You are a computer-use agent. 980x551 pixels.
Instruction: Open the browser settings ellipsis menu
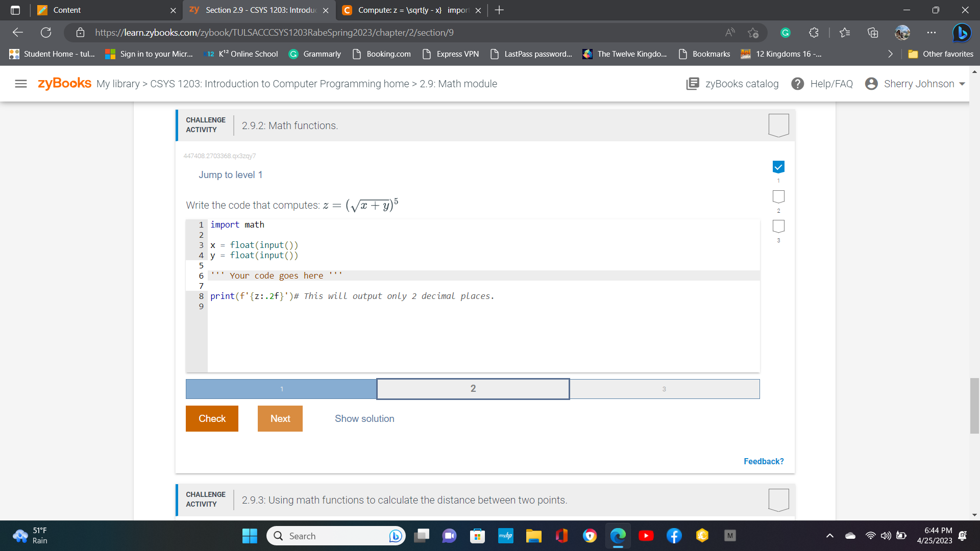931,32
